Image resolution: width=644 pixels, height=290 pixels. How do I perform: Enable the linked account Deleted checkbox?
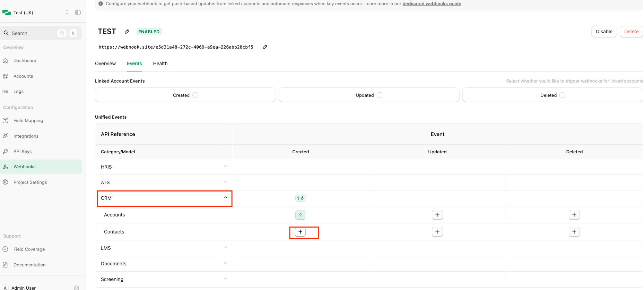click(x=562, y=95)
